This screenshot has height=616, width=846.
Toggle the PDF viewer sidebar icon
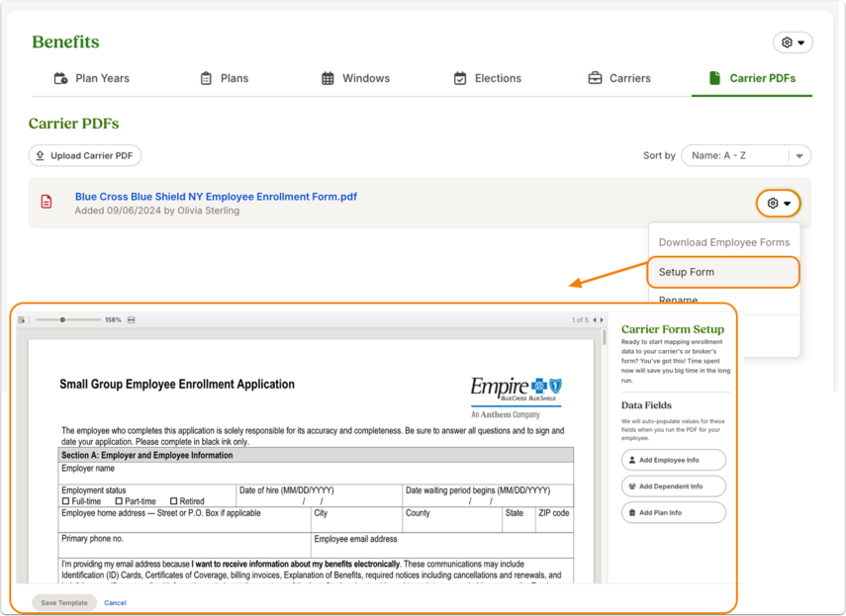tap(22, 319)
